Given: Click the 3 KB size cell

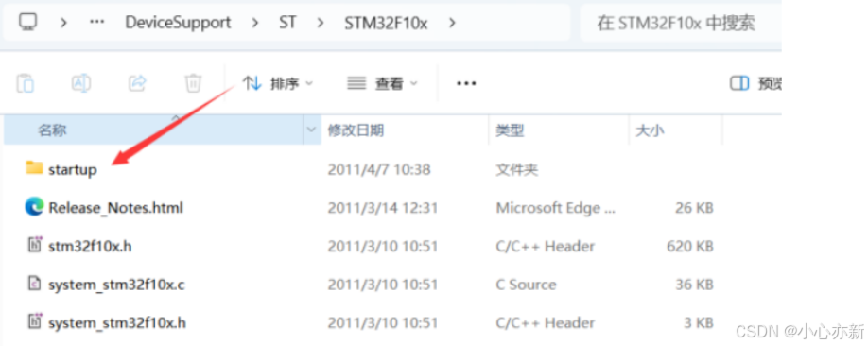Looking at the screenshot, I should [x=698, y=322].
